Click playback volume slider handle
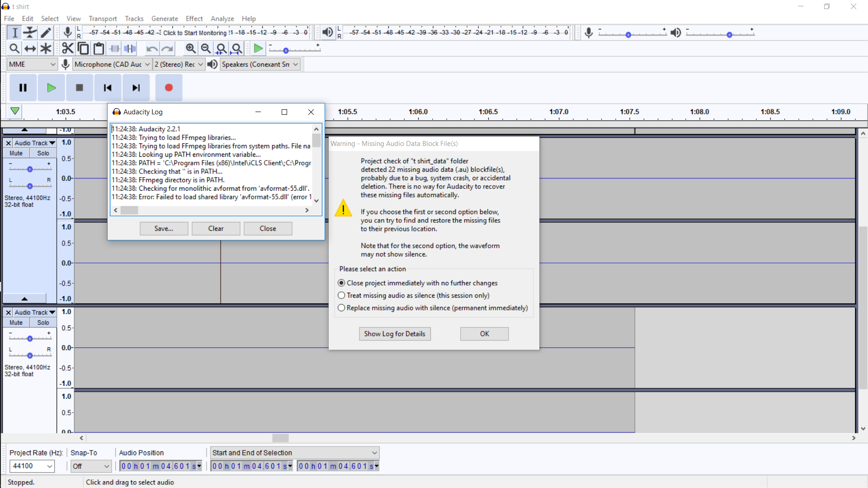This screenshot has width=868, height=488. click(729, 35)
